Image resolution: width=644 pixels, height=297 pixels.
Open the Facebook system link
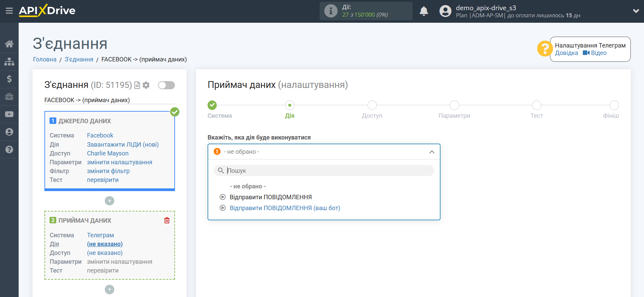[x=100, y=135]
